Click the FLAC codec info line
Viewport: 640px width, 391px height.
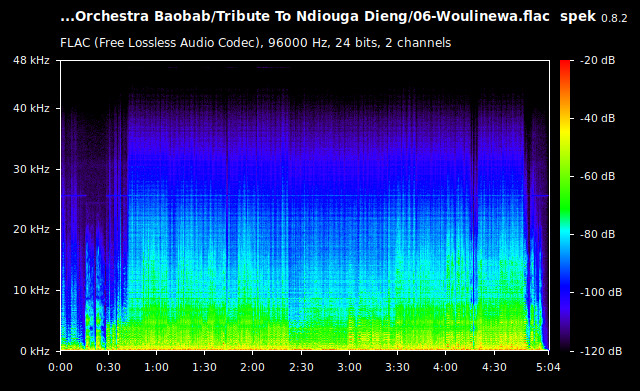[x=256, y=43]
